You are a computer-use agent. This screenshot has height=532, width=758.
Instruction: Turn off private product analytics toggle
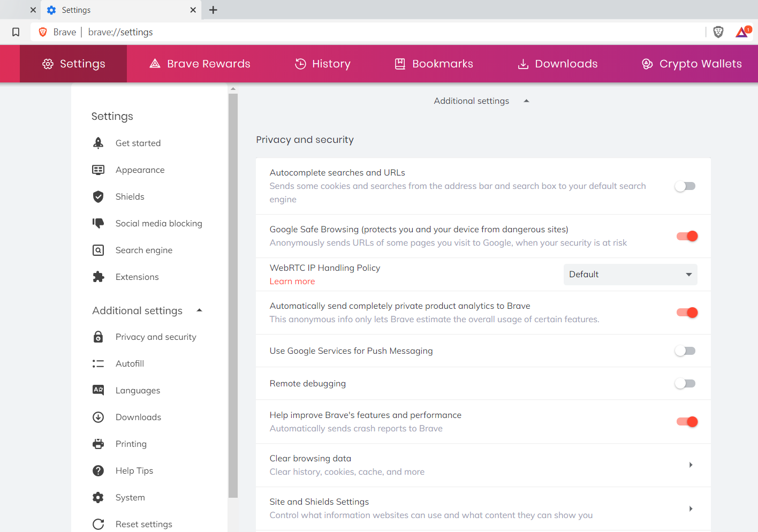click(x=687, y=313)
